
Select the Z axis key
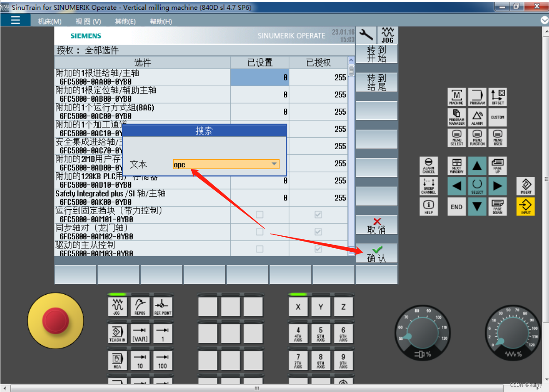343,307
